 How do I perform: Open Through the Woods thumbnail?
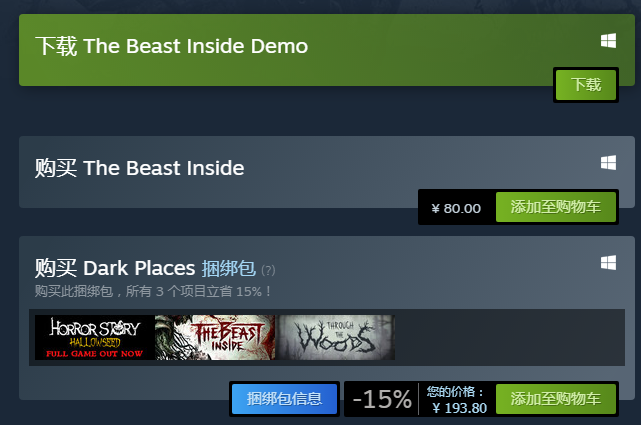point(335,338)
